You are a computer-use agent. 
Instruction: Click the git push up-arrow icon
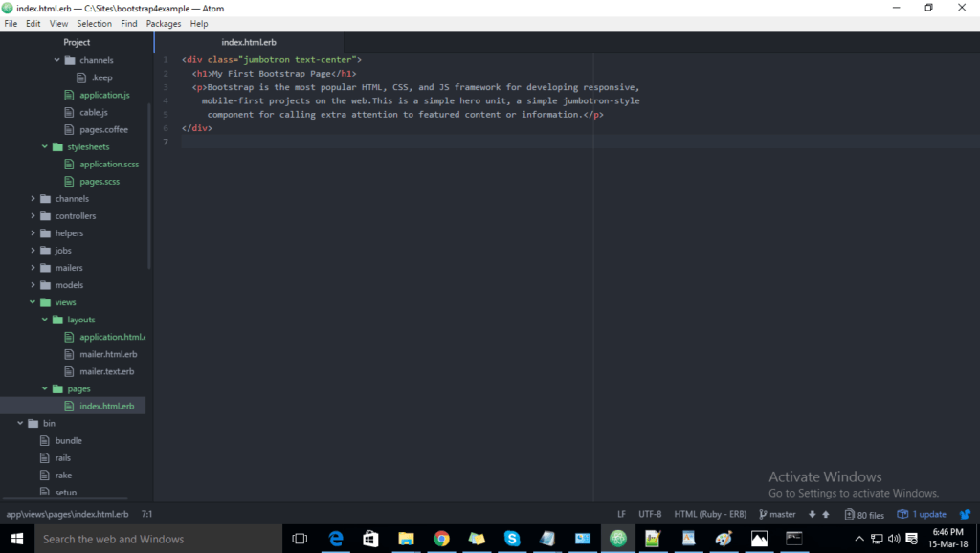(x=826, y=515)
